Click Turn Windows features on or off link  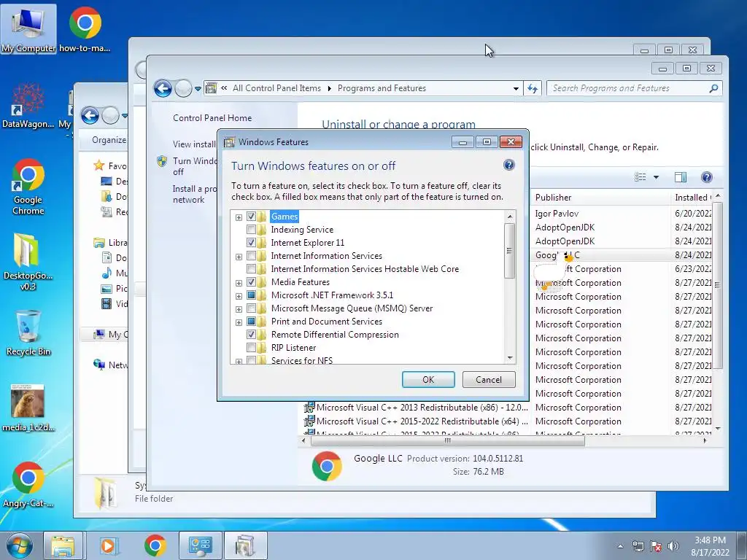(x=194, y=166)
